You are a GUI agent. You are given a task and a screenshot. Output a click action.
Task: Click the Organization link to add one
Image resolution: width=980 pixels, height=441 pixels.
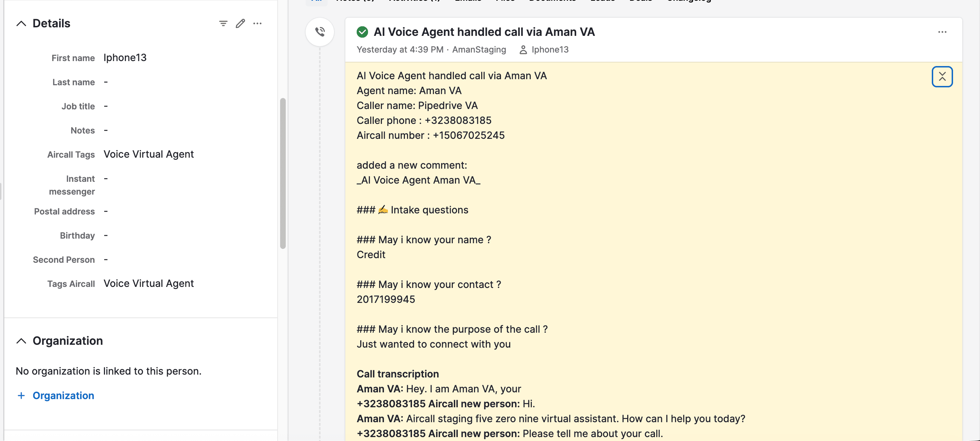tap(63, 396)
